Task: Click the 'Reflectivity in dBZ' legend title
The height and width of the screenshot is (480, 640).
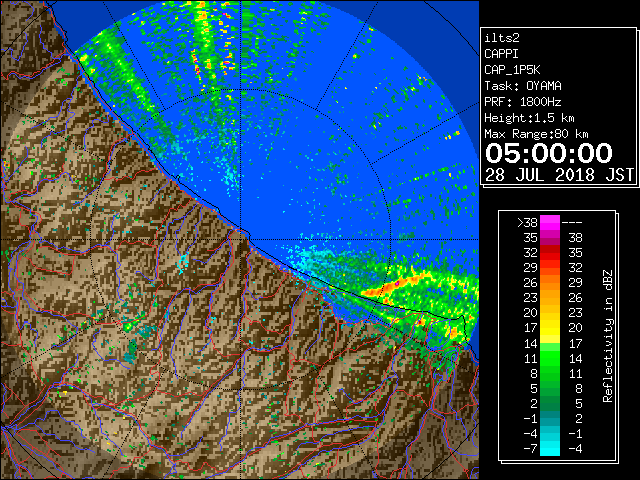Action: click(x=608, y=336)
